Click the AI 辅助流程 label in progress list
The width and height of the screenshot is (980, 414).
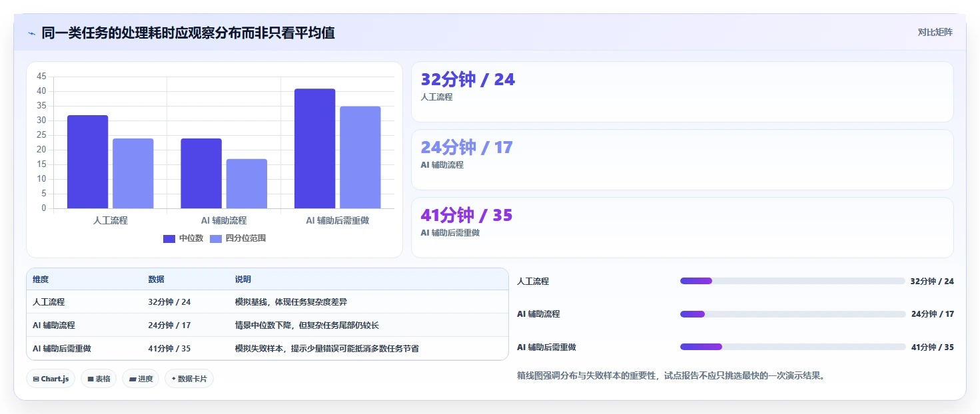click(538, 314)
